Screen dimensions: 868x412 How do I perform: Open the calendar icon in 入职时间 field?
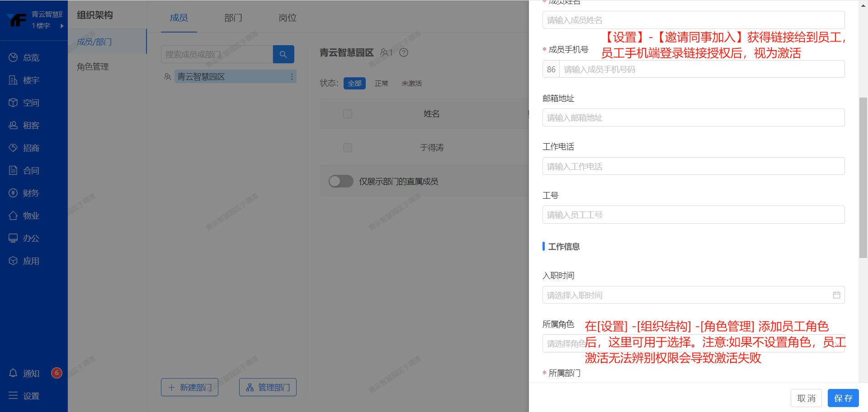[x=836, y=295]
